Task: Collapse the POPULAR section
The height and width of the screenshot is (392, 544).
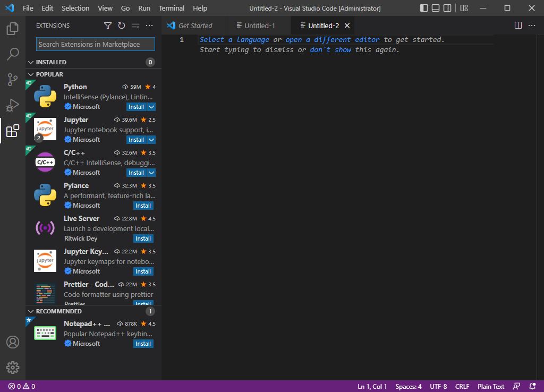Action: coord(31,74)
